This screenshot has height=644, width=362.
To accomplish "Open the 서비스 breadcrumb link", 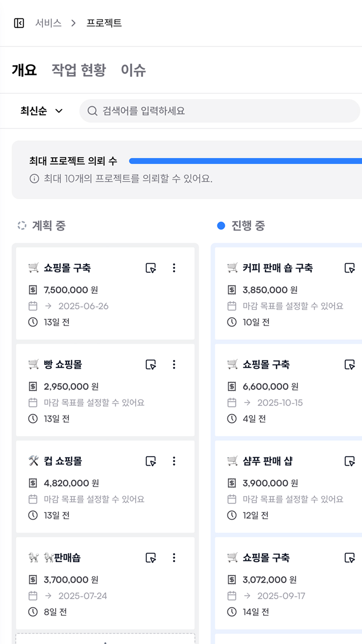I will click(x=48, y=23).
